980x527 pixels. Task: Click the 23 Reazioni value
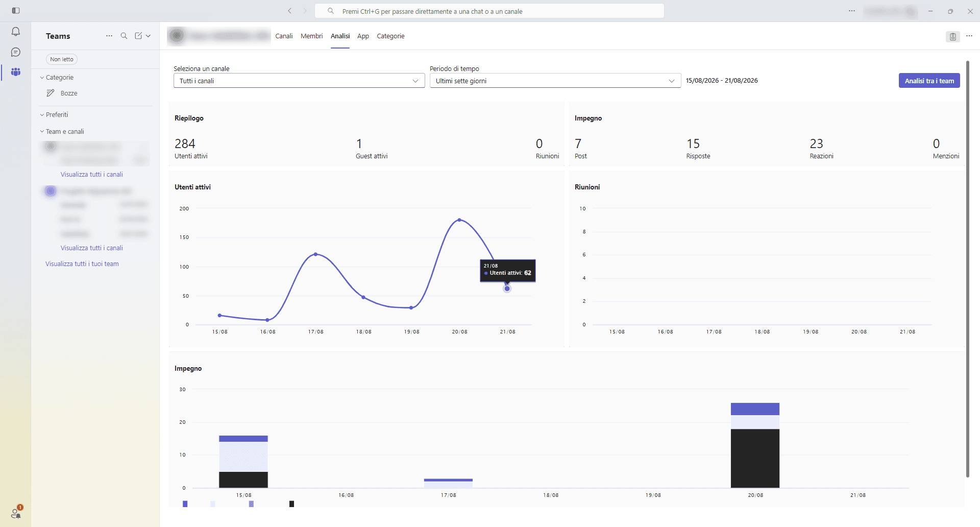816,143
